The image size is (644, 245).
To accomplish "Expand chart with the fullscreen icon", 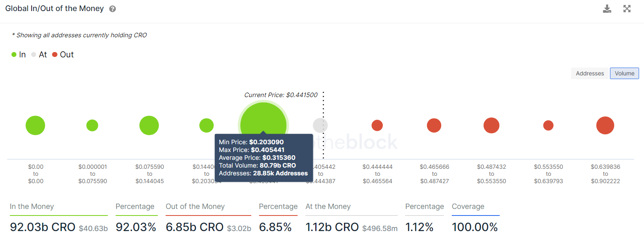I will coord(627,9).
